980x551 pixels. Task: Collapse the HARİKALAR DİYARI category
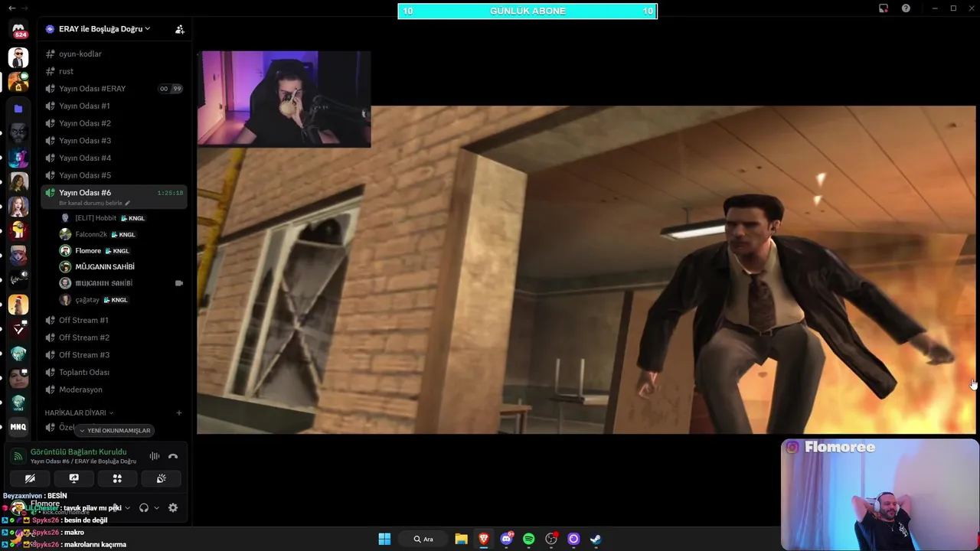pyautogui.click(x=79, y=412)
